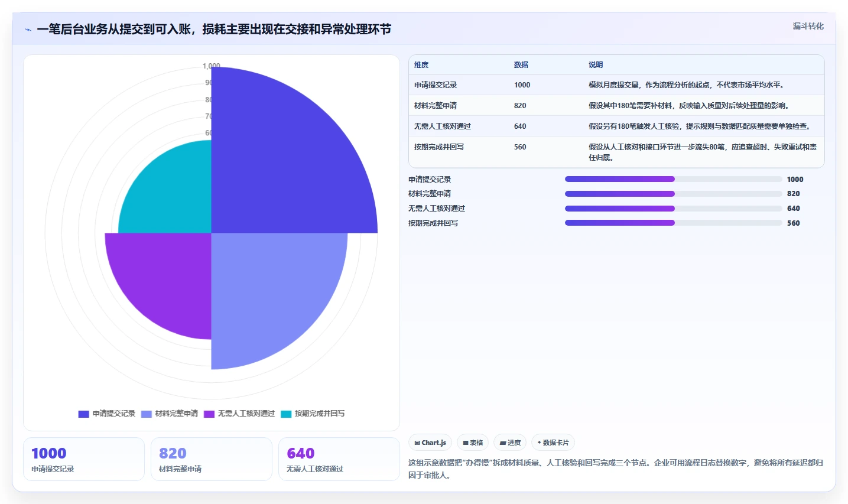Click the lightning icon beside the title

pos(28,30)
